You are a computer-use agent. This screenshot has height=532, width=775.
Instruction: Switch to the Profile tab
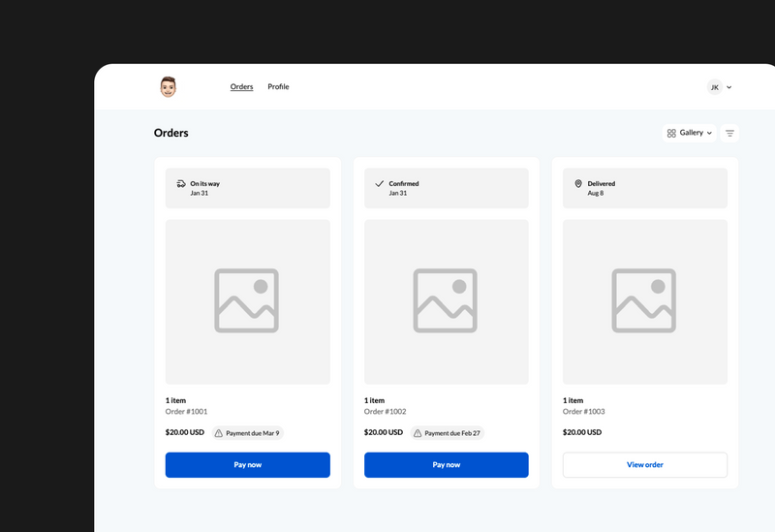click(278, 87)
